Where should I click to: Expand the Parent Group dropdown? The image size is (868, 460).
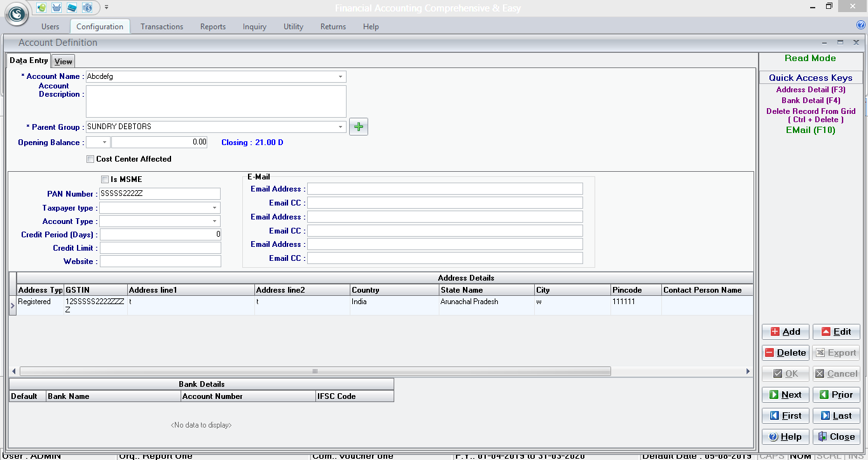[341, 127]
